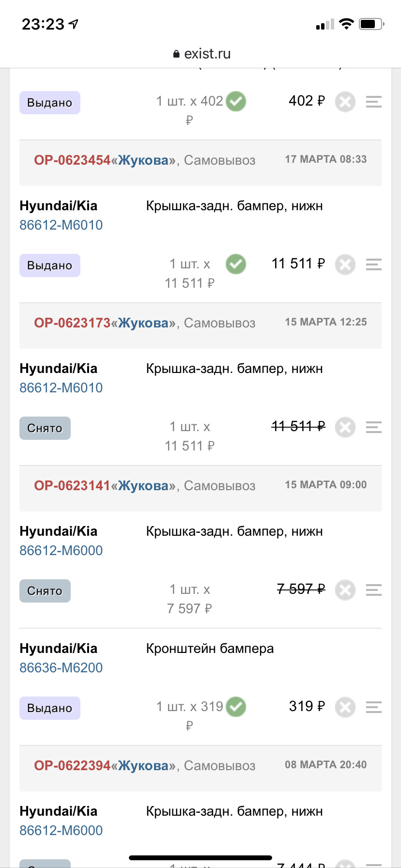Open bracket part link 86636-M6200
Viewport: 401px width, 868px height.
click(x=61, y=667)
